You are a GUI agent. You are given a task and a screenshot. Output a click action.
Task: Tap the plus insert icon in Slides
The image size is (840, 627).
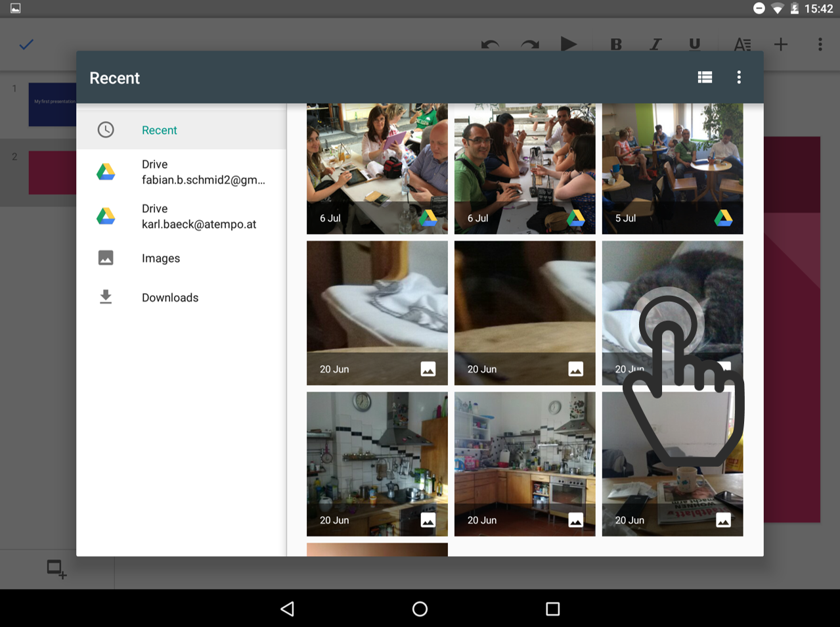pos(781,44)
